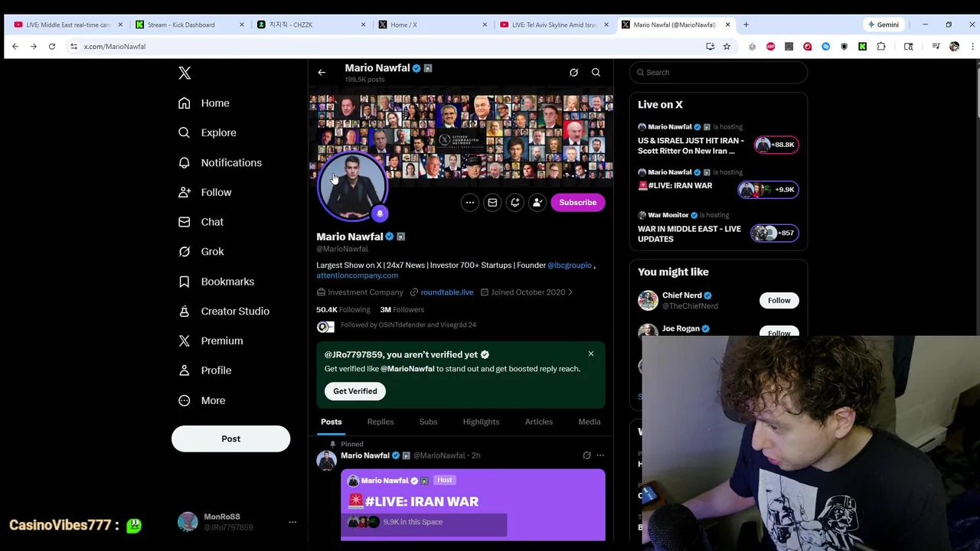Select the Posts tab

pos(332,422)
